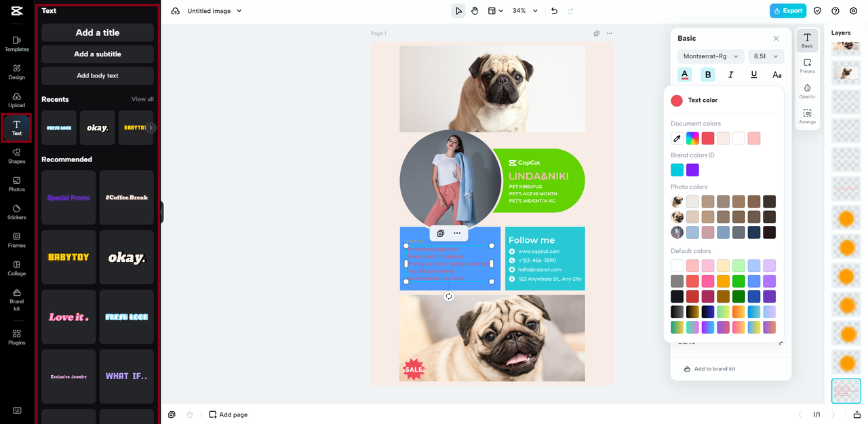The height and width of the screenshot is (424, 868).
Task: Open the Shapes sidebar panel
Action: click(x=16, y=156)
